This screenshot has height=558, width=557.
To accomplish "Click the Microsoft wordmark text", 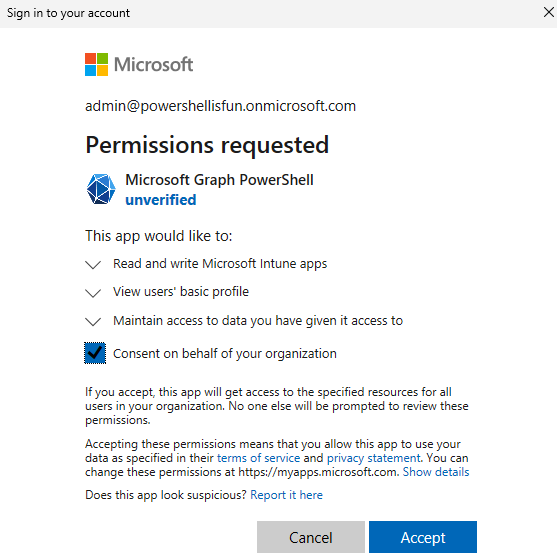I will coord(153,64).
